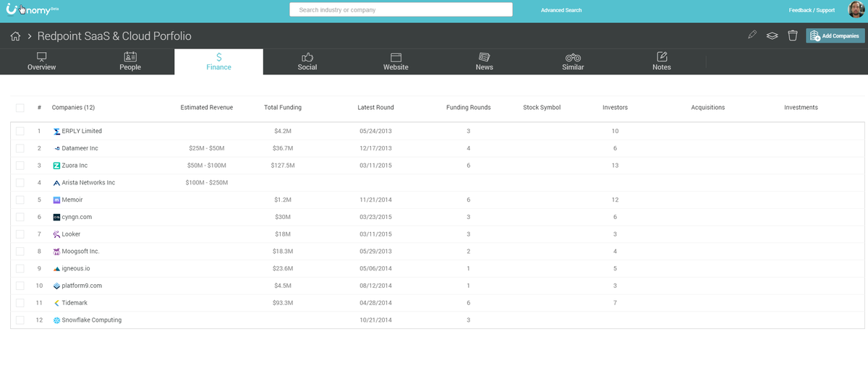
Task: Open the News tab
Action: tap(485, 61)
